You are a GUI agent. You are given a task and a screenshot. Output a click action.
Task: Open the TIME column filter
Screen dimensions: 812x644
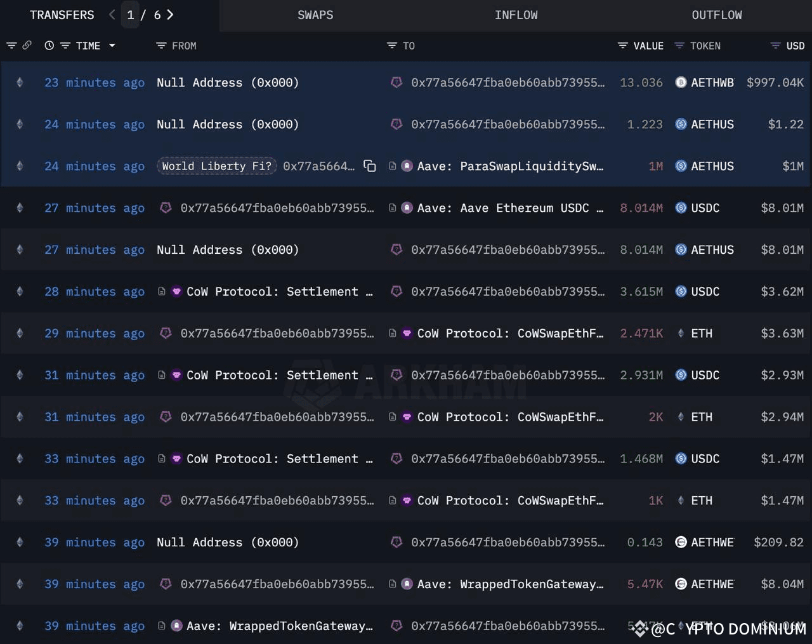65,46
